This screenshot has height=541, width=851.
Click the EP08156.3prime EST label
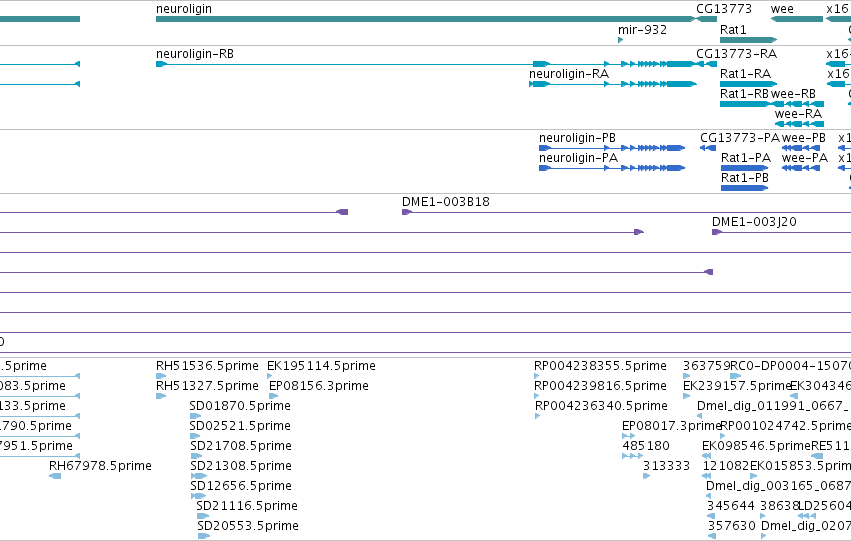coord(319,386)
